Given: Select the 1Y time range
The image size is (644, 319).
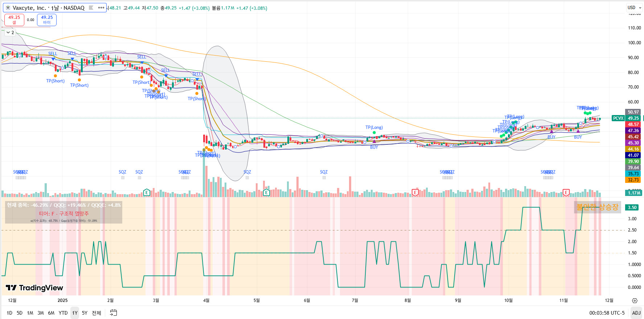Looking at the screenshot, I should pyautogui.click(x=75, y=313).
